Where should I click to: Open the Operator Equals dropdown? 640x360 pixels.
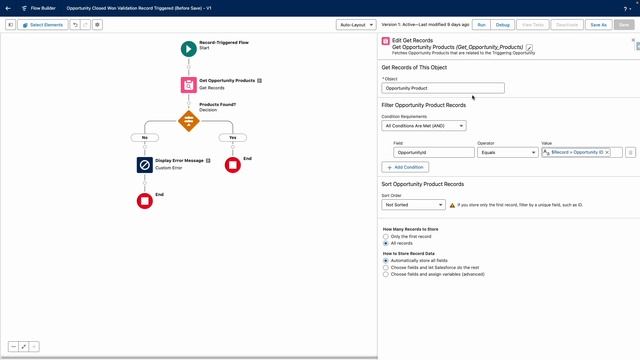coord(507,152)
